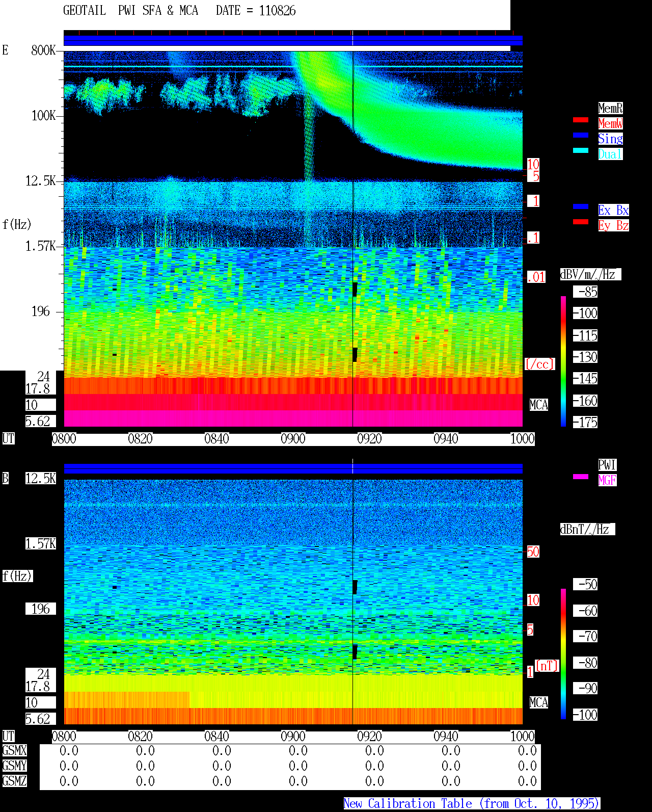Click the MGF legend label
The height and width of the screenshot is (812, 652).
pos(607,480)
